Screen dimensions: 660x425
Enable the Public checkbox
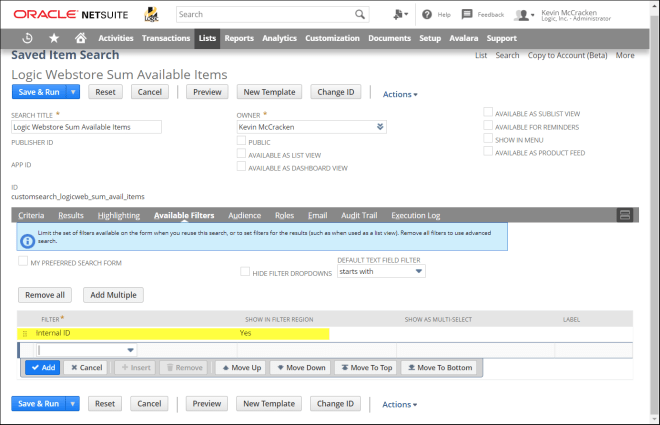(241, 141)
